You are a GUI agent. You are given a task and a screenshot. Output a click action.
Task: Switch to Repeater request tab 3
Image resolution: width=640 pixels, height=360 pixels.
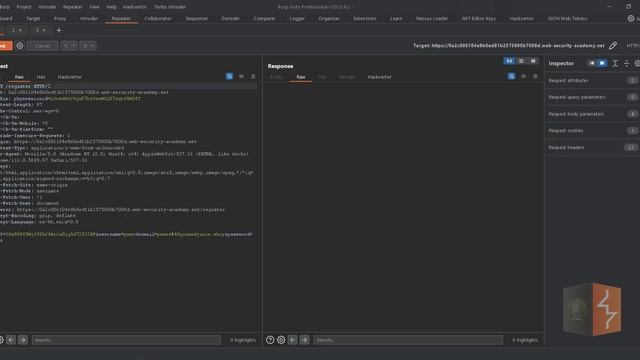(37, 30)
